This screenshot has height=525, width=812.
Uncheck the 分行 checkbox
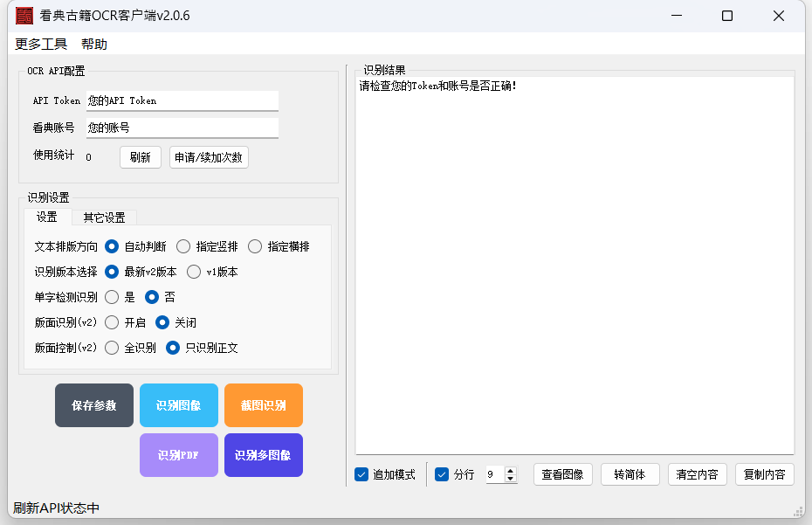442,474
